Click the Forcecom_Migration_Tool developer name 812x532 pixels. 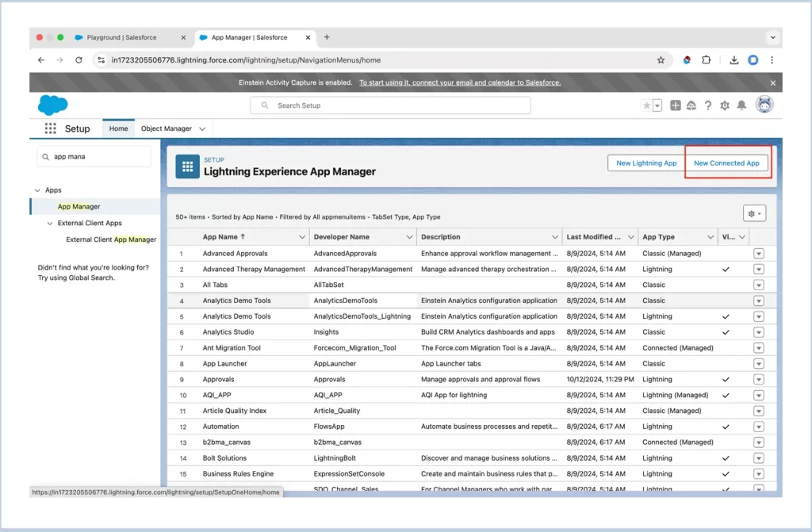pyautogui.click(x=354, y=348)
